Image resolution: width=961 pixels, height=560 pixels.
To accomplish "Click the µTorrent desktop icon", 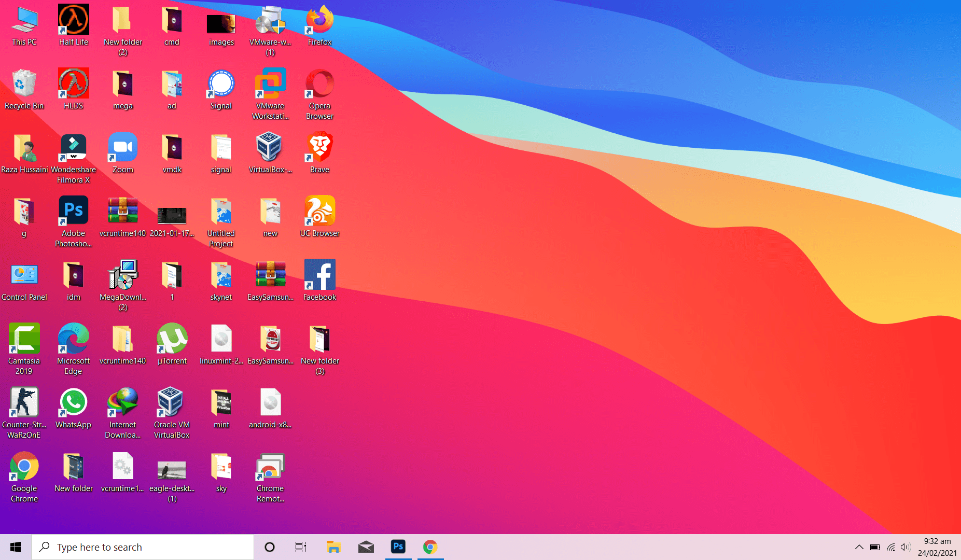I will 172,340.
